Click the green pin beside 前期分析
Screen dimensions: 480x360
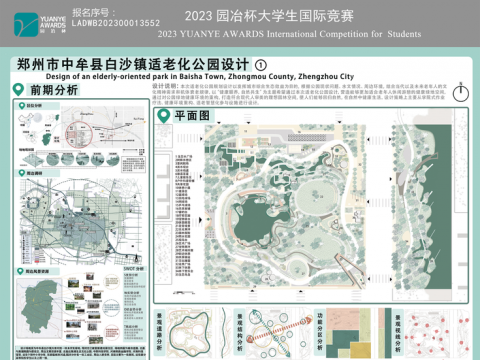point(18,90)
